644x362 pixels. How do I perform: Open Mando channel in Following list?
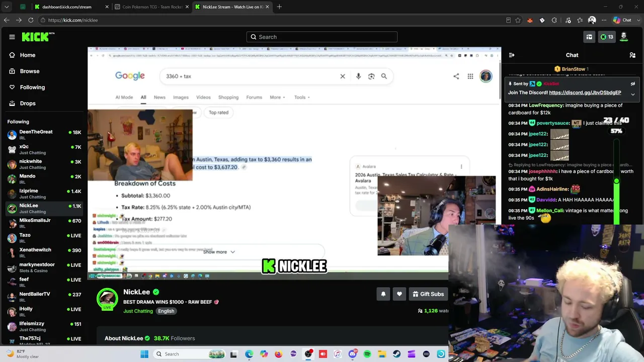tap(43, 179)
